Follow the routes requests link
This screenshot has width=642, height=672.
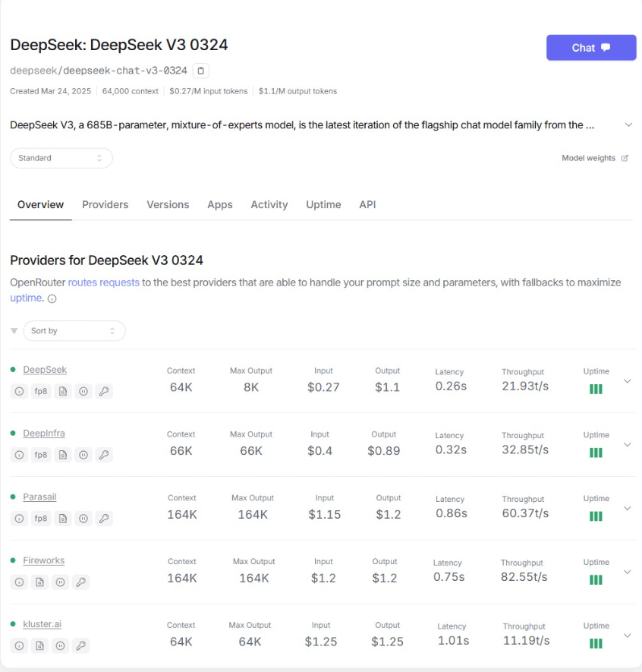point(104,283)
